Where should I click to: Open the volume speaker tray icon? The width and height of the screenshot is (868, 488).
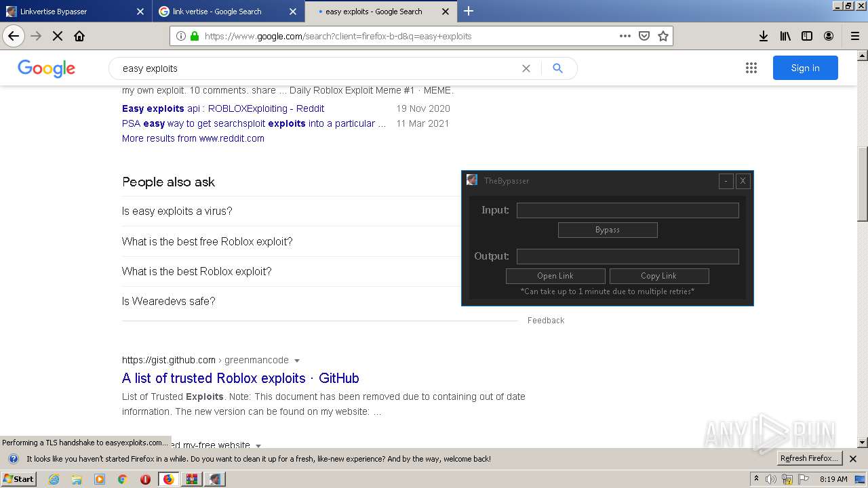pyautogui.click(x=771, y=479)
